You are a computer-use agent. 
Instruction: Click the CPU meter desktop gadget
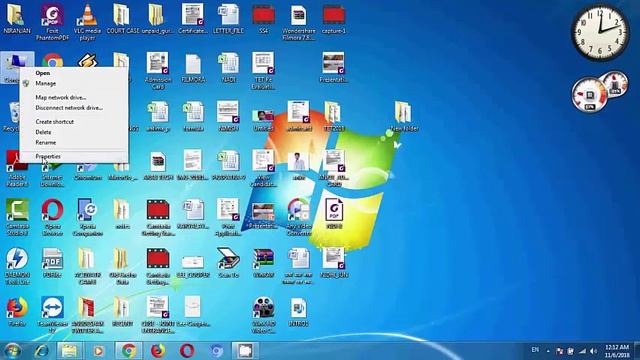click(x=599, y=92)
